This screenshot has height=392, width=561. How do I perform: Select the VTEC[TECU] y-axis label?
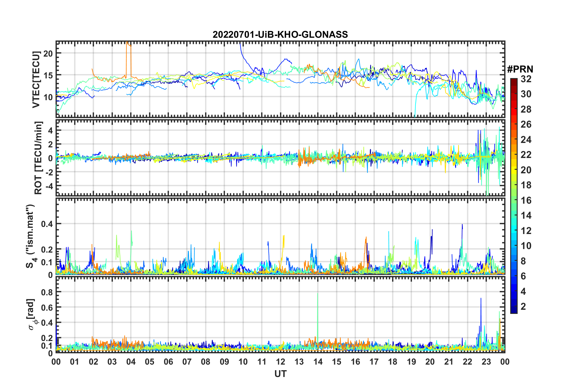tap(36, 80)
